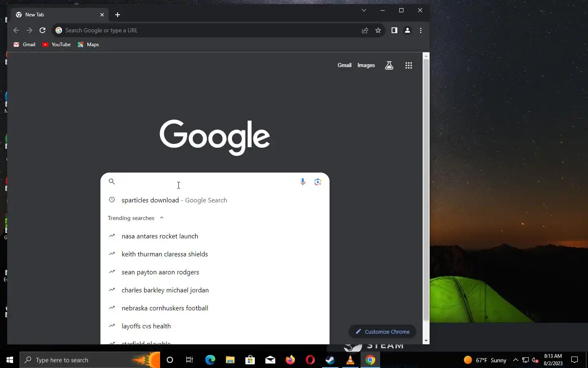Open network status tray icon

(525, 360)
